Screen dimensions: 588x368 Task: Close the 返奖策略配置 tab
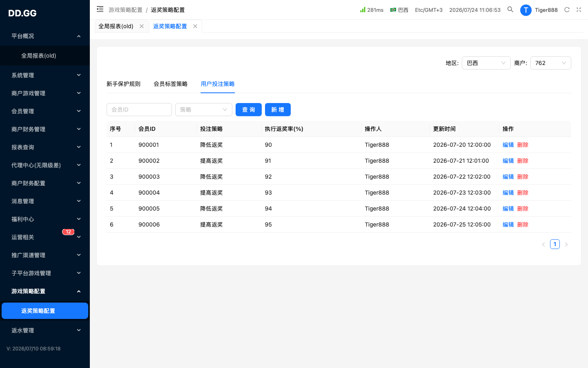point(195,26)
